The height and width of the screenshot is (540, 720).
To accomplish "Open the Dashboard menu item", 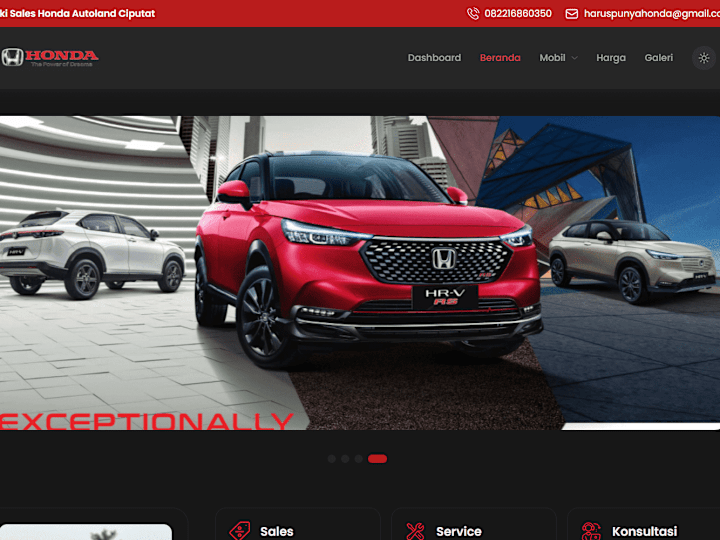I will click(434, 58).
